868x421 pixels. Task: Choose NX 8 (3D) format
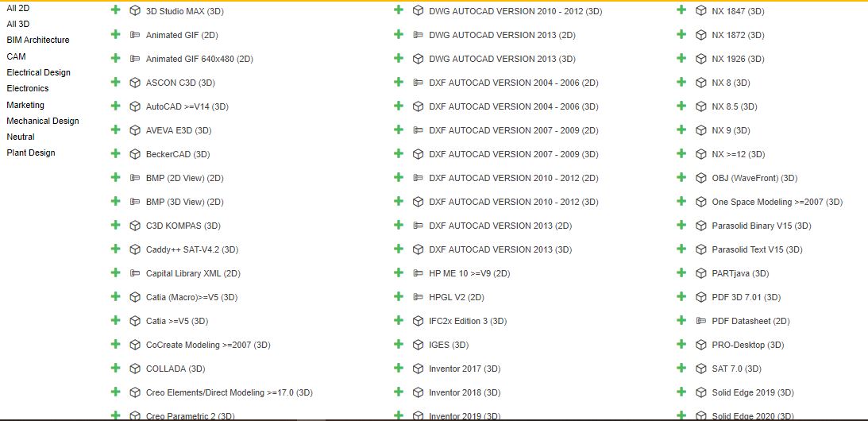coord(731,83)
